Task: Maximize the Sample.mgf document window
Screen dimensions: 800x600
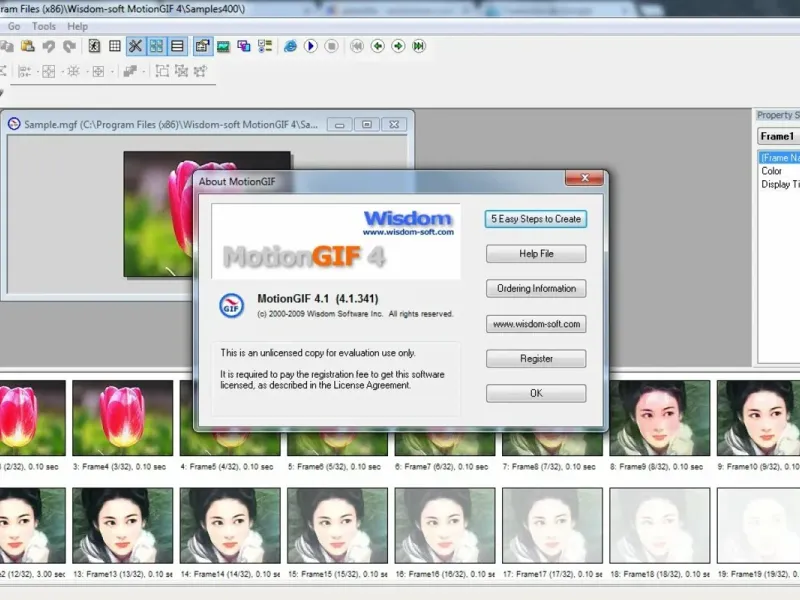Action: point(367,124)
